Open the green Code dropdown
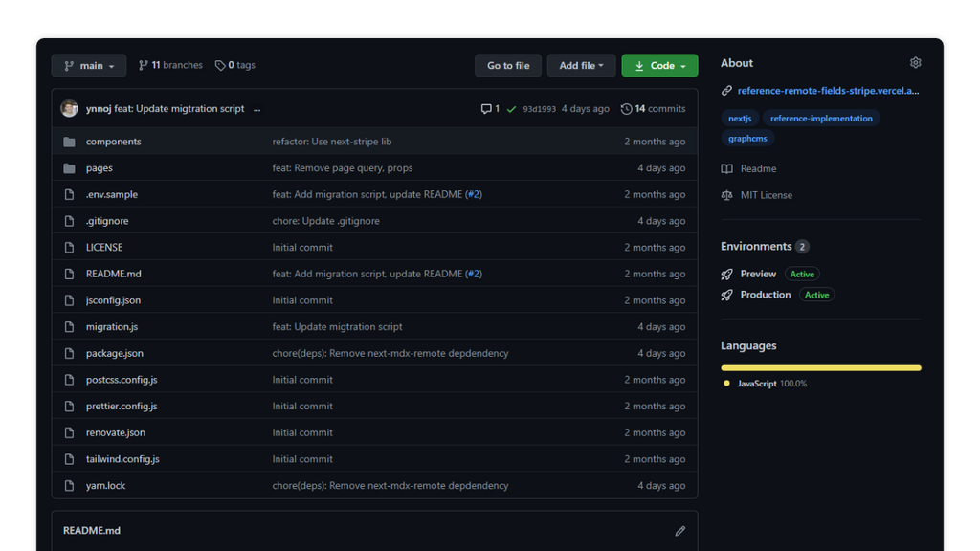This screenshot has width=980, height=551. point(659,66)
